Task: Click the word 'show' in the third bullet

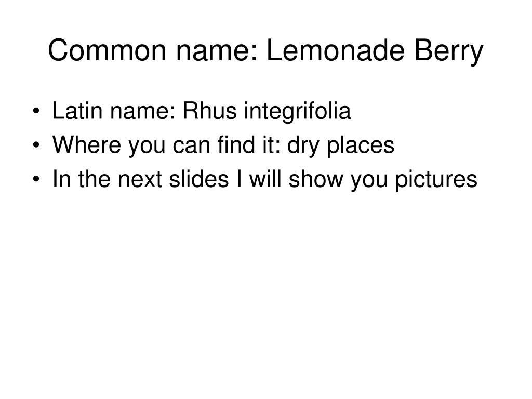Action: pos(316,179)
